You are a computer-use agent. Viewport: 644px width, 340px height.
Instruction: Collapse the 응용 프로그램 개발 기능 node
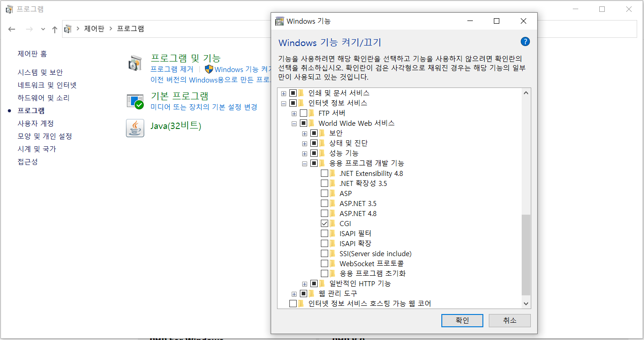[304, 163]
